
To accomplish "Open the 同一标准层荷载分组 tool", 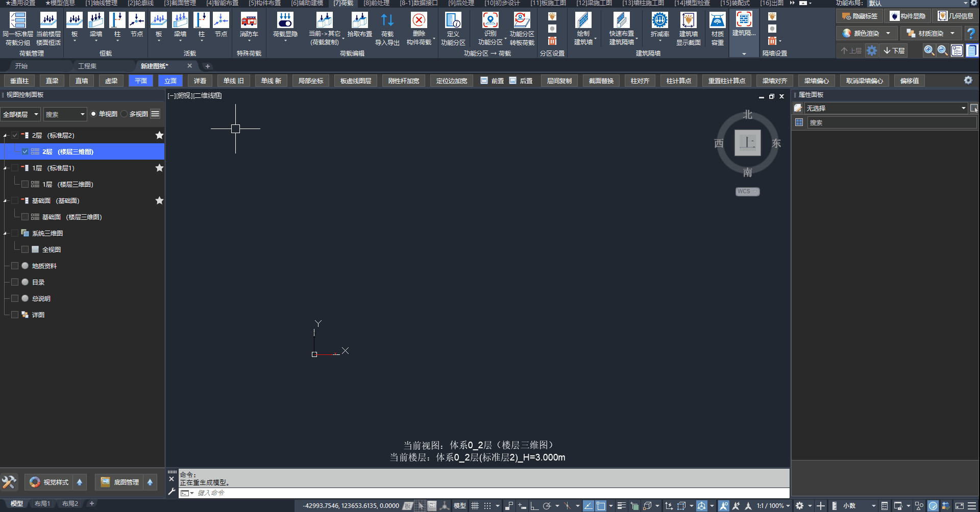I will 18,29.
